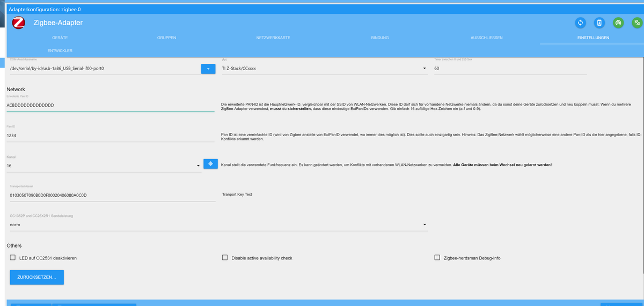
Task: Toggle Disable active availability check checkbox
Action: 225,258
